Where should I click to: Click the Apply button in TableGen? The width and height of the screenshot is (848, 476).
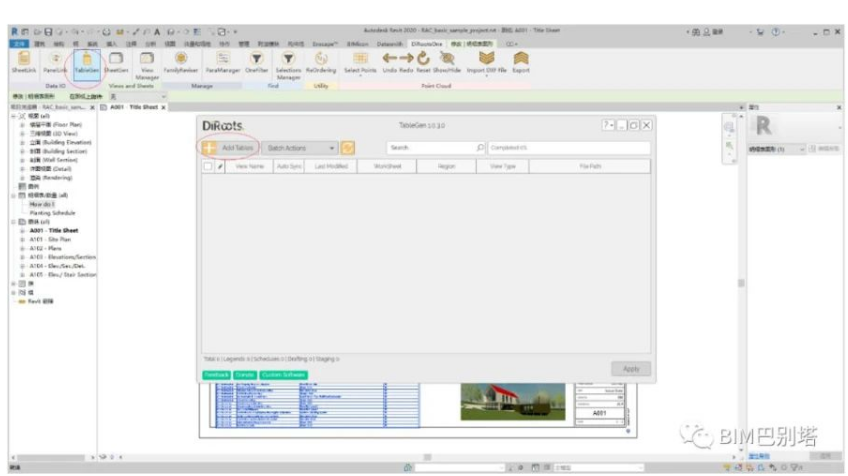(631, 369)
